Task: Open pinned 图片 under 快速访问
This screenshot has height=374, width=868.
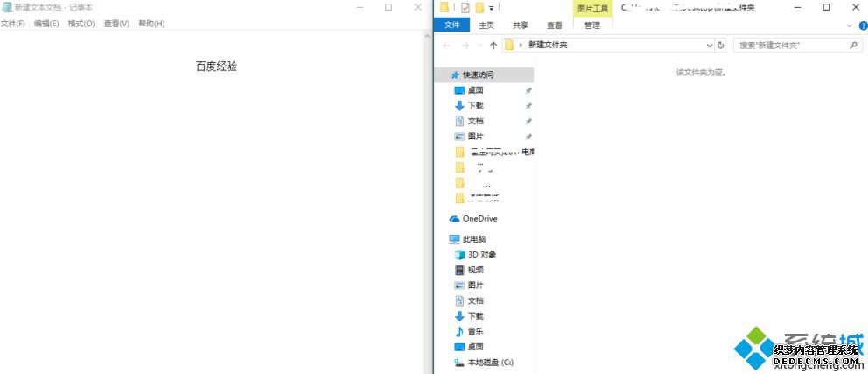Action: (475, 137)
